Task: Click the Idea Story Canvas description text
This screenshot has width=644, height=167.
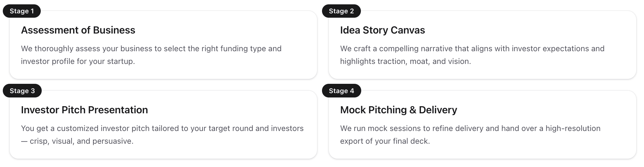Action: (472, 55)
